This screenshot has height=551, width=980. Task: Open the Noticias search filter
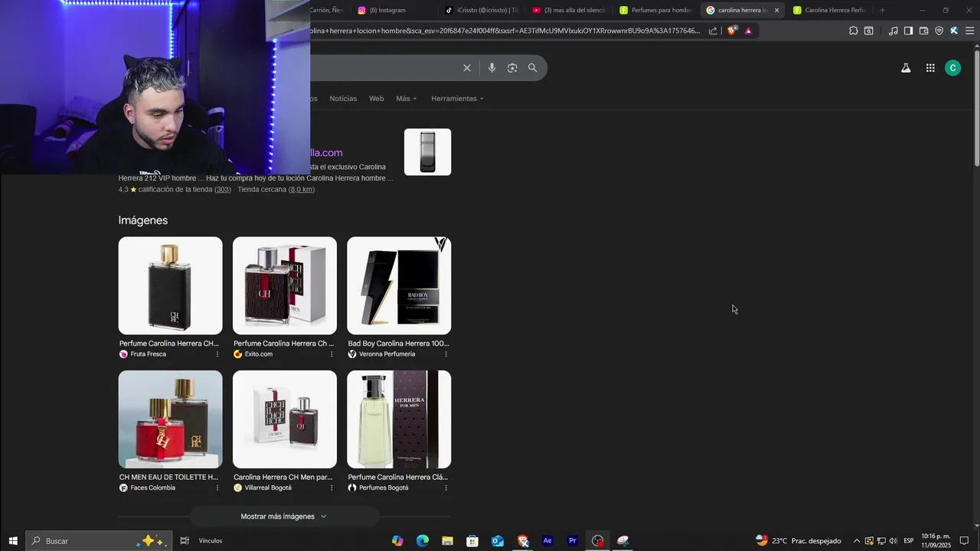coord(343,99)
